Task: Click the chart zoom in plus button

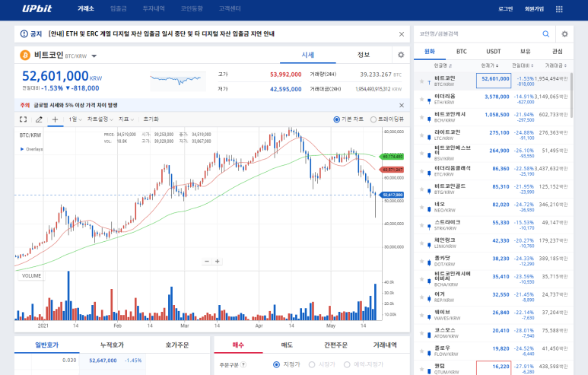Action: tap(217, 262)
